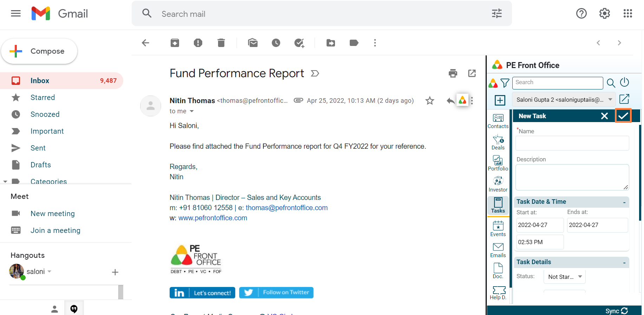Image resolution: width=644 pixels, height=315 pixels.
Task: Expand recipient details next to 'to me'
Action: pyautogui.click(x=192, y=111)
